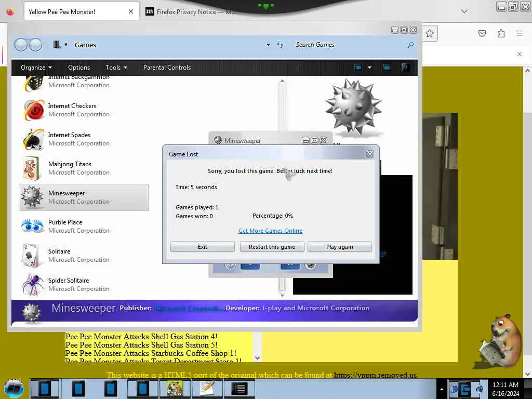Viewport: 532px width, 399px height.
Task: Select Pee Pee Monster Attacks Starbucks Coffee Shop 1!
Action: [x=151, y=353]
